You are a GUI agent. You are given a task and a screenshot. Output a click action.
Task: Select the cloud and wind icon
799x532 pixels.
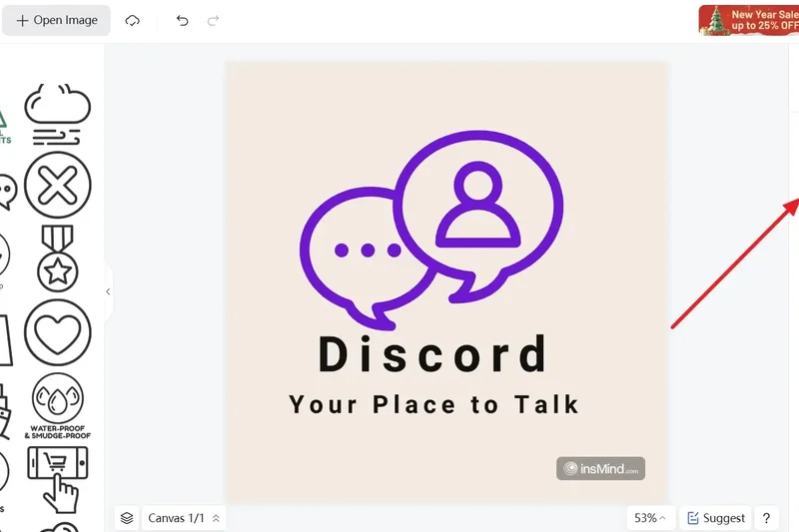[58, 115]
